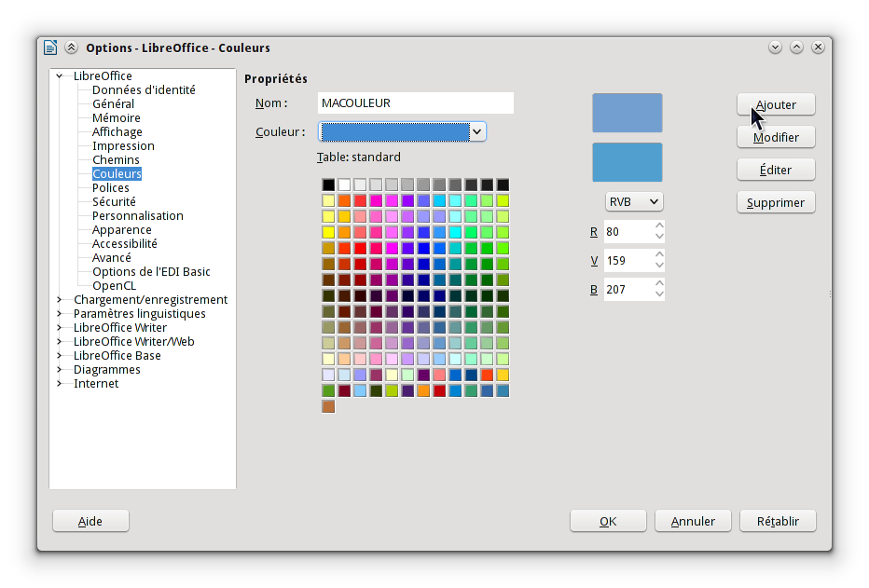
Task: Open the Général options page
Action: point(113,103)
